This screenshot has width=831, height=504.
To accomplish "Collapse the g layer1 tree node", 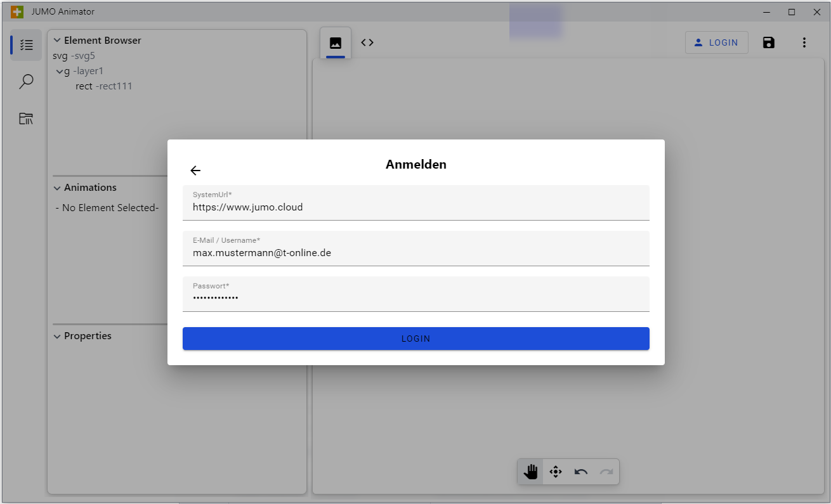I will tap(60, 72).
